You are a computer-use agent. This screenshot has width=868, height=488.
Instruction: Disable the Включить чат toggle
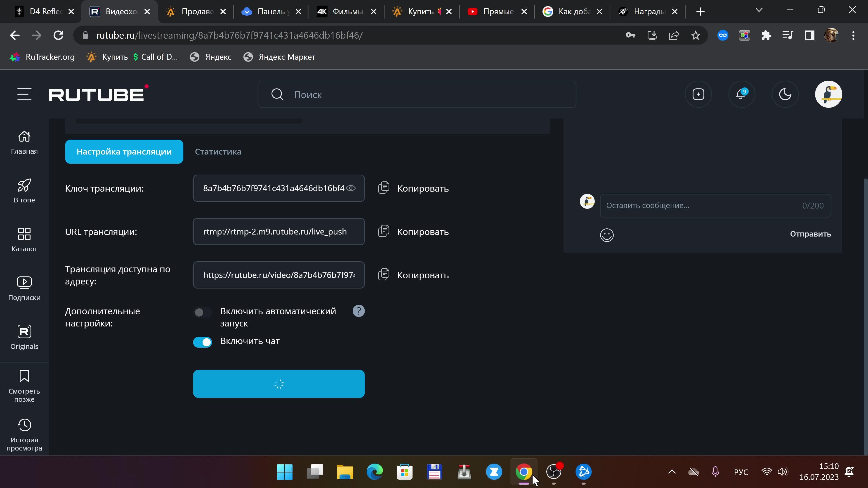202,342
